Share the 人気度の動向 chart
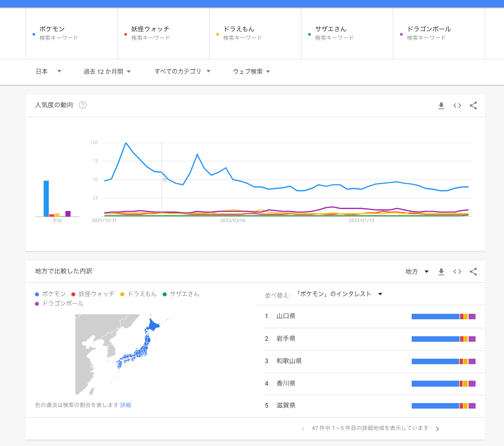 click(x=474, y=105)
